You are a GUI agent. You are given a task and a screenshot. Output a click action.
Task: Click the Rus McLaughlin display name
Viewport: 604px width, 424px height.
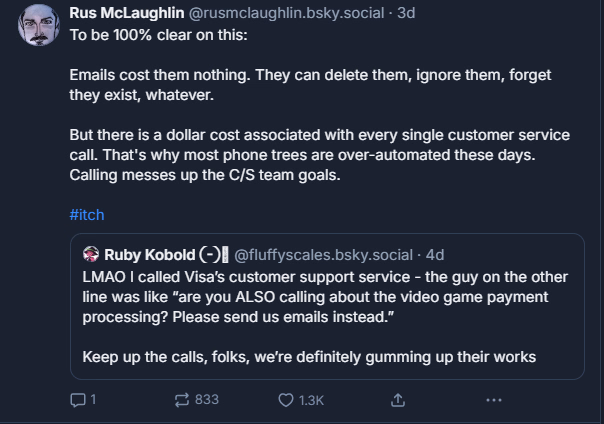(127, 13)
